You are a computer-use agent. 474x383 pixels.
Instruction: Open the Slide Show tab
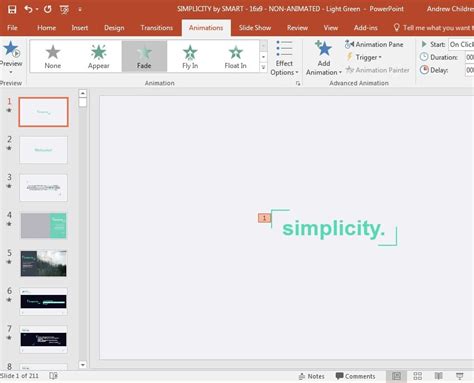255,28
